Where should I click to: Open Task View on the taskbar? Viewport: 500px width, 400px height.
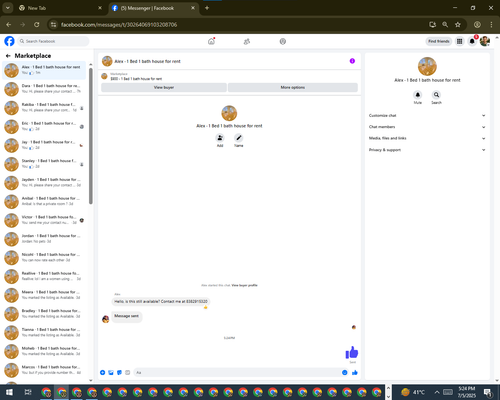click(x=28, y=392)
